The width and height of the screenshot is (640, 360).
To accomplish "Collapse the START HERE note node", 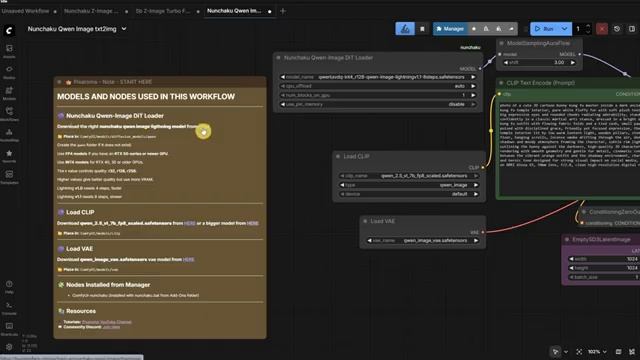I will (x=59, y=82).
